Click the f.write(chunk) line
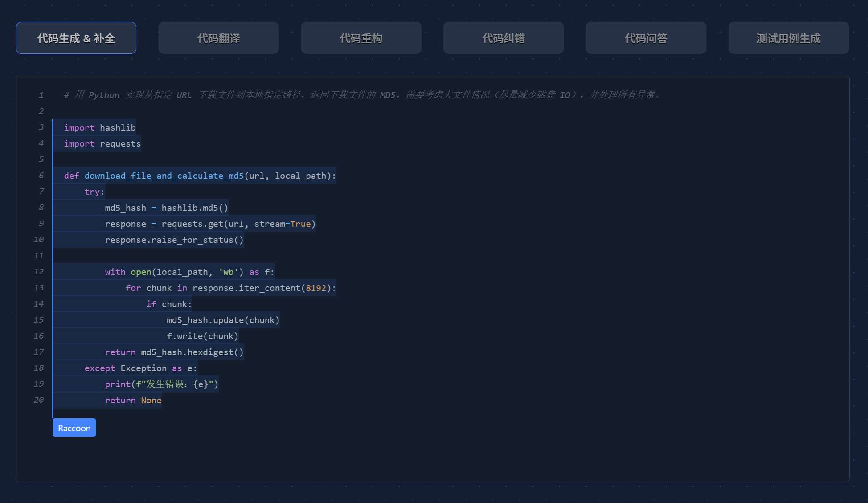The height and width of the screenshot is (503, 868). (202, 336)
